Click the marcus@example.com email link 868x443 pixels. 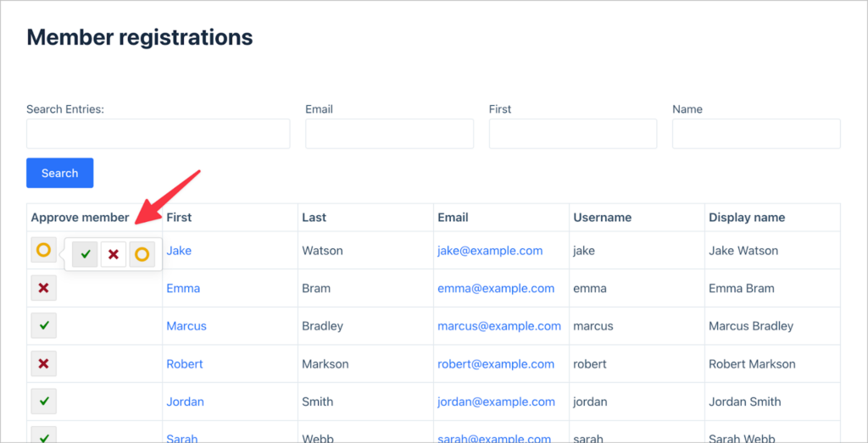pyautogui.click(x=498, y=326)
